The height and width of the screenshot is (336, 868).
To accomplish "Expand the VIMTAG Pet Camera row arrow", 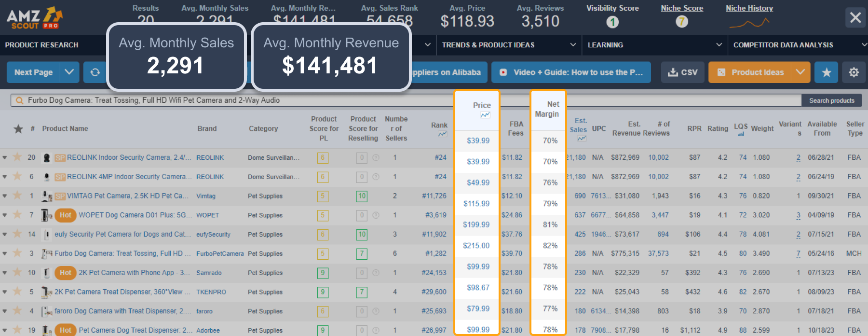I will tap(4, 196).
